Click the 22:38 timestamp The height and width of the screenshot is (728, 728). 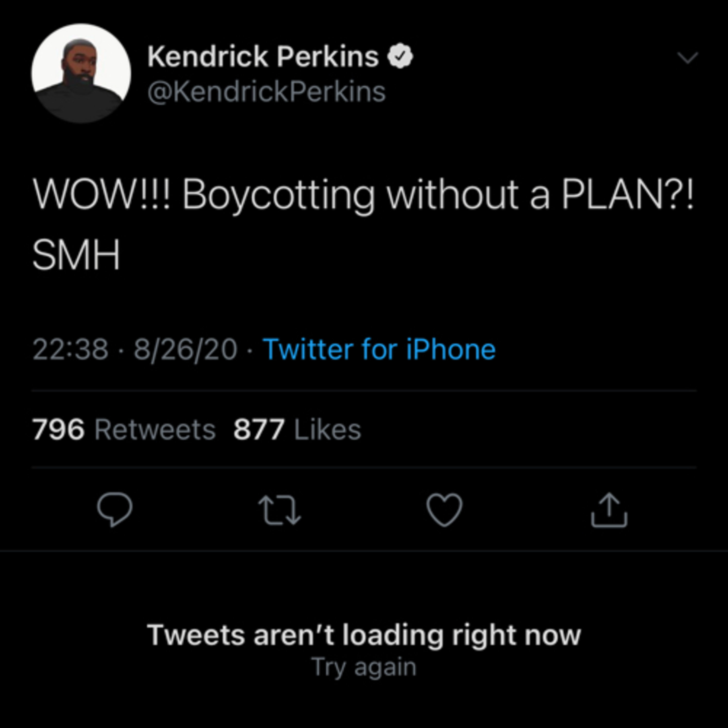pyautogui.click(x=70, y=349)
